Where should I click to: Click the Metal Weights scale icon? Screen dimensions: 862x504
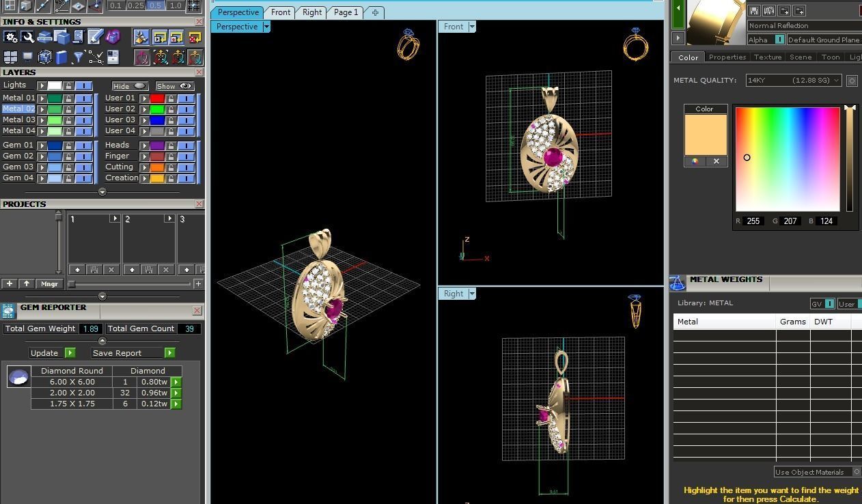click(677, 283)
